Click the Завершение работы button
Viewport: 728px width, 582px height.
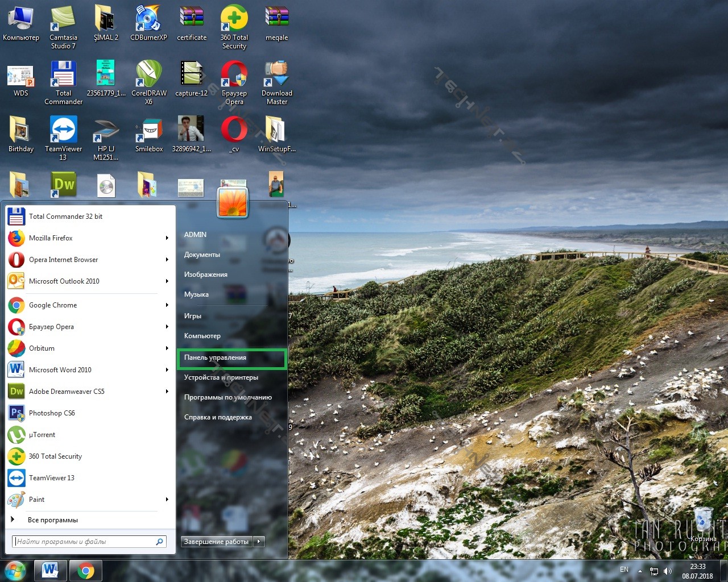coord(216,542)
